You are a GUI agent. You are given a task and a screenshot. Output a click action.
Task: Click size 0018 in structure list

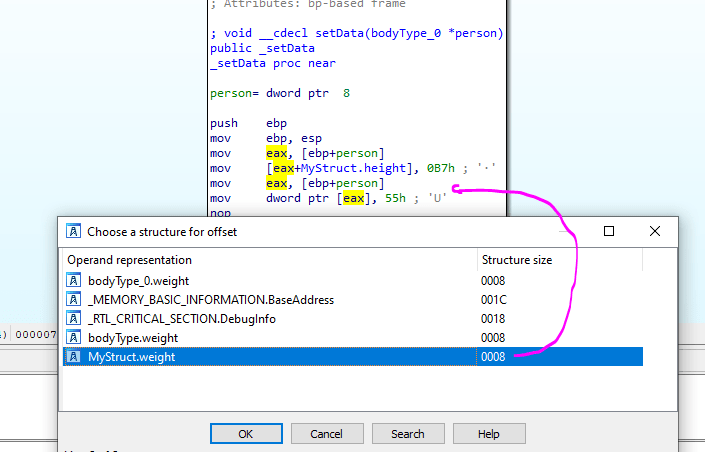(x=493, y=318)
